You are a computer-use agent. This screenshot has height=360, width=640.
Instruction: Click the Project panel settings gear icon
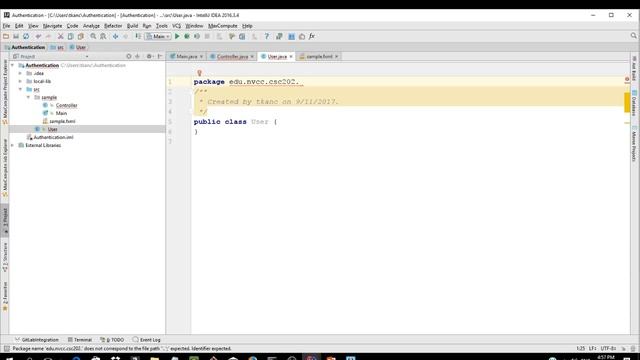pos(149,56)
